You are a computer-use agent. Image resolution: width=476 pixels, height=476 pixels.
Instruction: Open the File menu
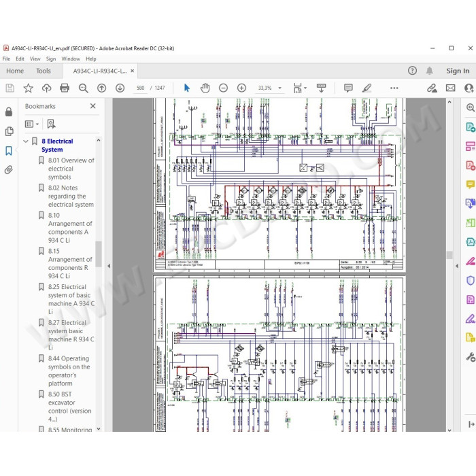(6, 59)
